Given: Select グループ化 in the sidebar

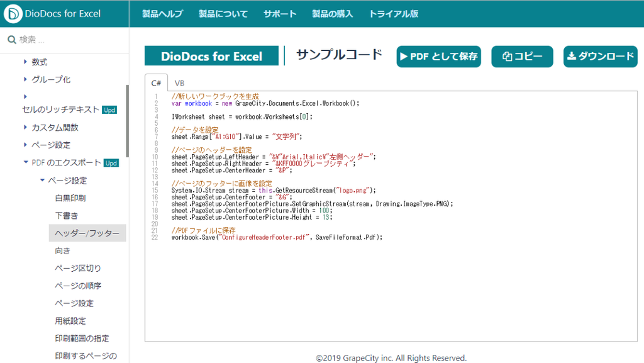Looking at the screenshot, I should tap(51, 80).
